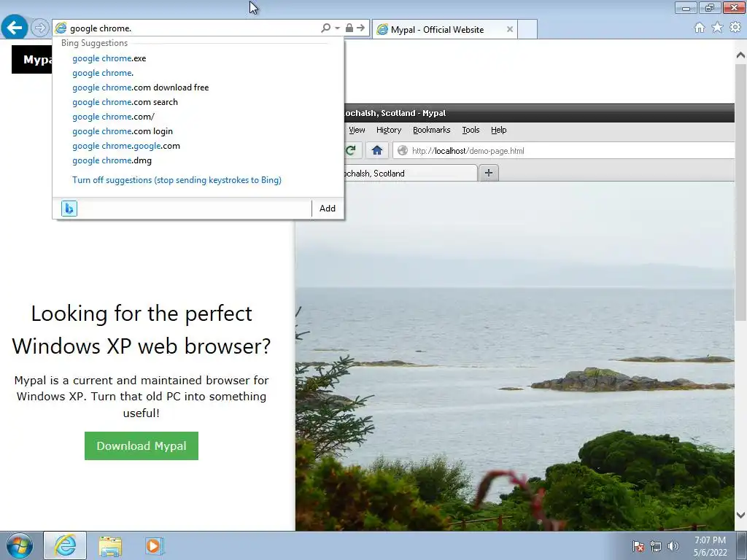Click the volume speaker tray icon
This screenshot has width=747, height=560.
[x=673, y=546]
